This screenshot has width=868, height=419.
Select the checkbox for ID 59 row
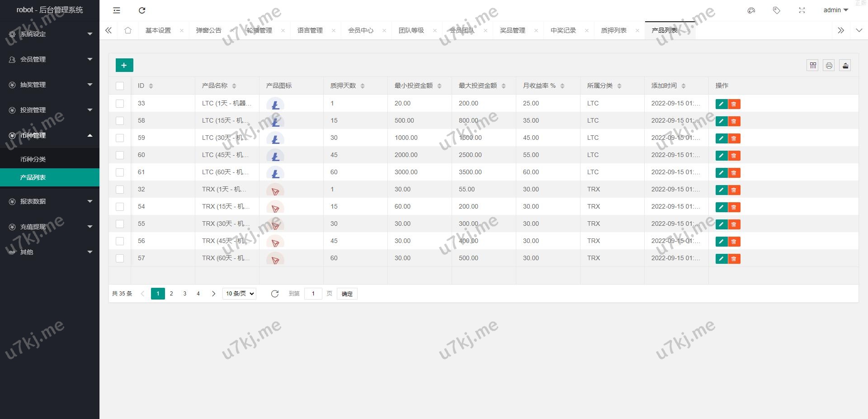[x=120, y=138]
